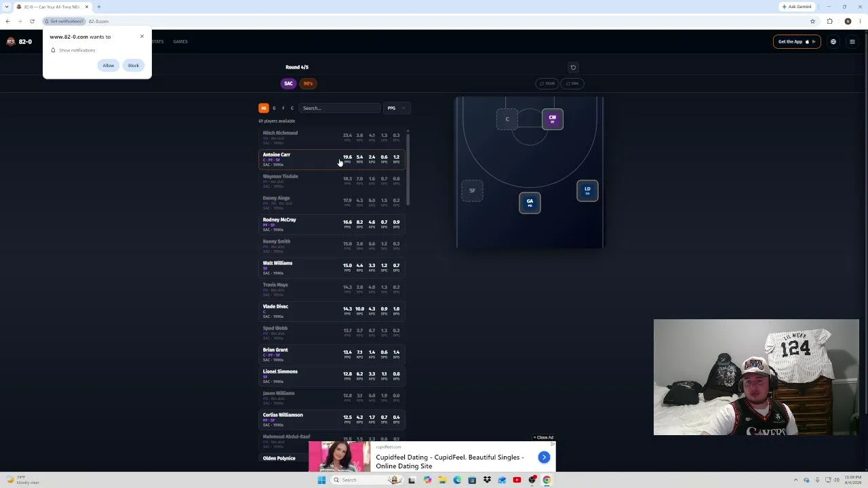The height and width of the screenshot is (488, 868).
Task: Open Chrome three-dot menu
Action: pos(860,21)
